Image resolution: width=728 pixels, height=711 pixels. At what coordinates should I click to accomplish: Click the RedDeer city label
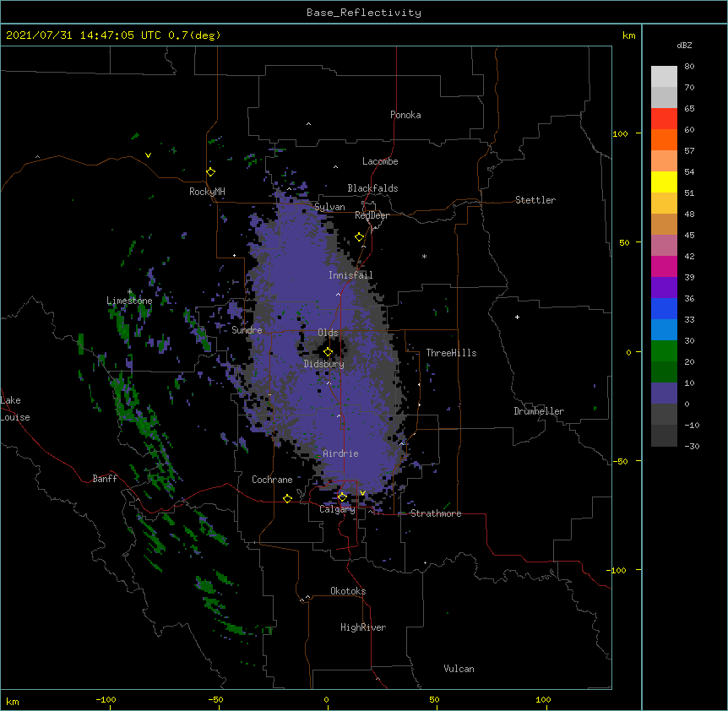click(372, 215)
